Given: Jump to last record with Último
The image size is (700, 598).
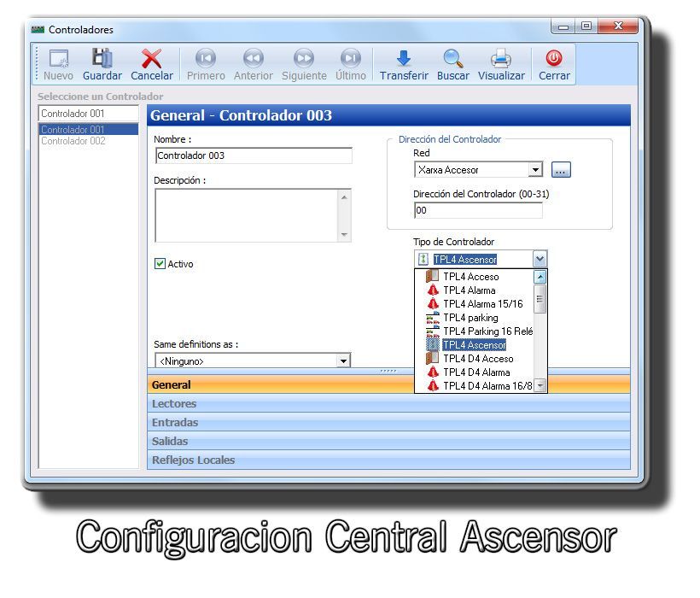Looking at the screenshot, I should point(351,58).
